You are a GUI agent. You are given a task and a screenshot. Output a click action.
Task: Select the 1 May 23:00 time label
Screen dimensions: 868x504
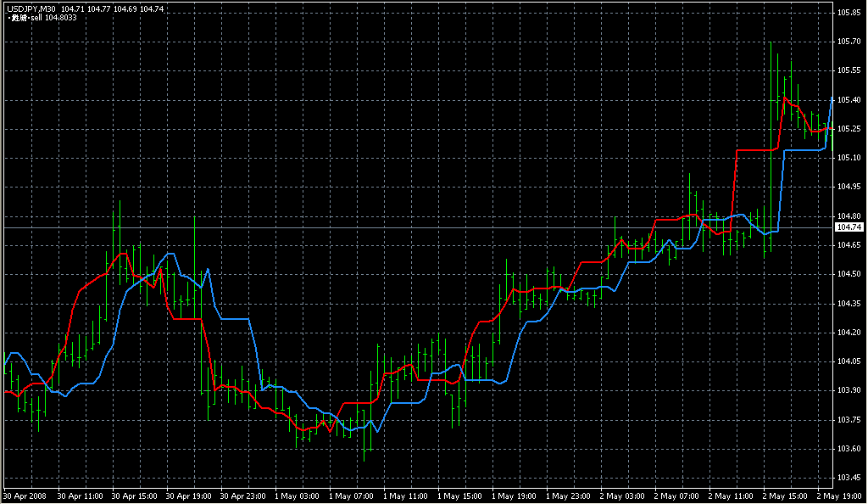tap(568, 496)
